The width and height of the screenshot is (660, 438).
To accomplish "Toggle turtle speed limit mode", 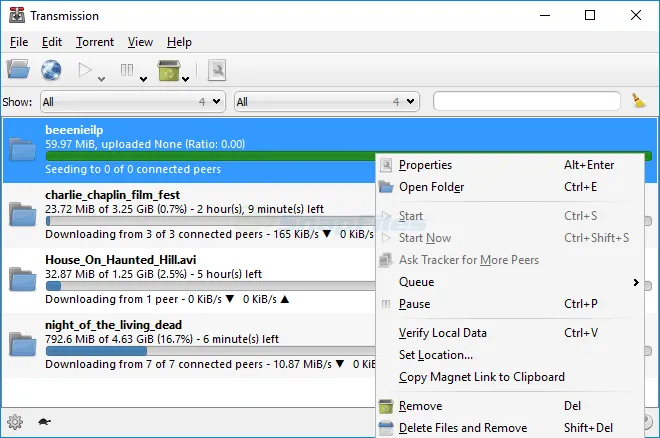I will click(x=44, y=422).
